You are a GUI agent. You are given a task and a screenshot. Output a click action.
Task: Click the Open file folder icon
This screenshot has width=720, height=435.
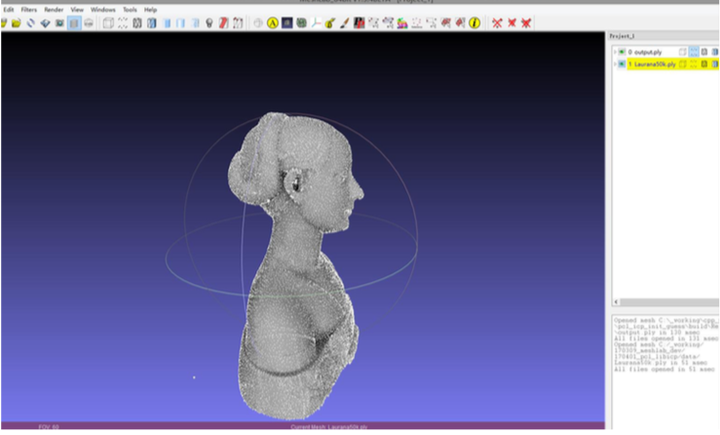click(16, 22)
